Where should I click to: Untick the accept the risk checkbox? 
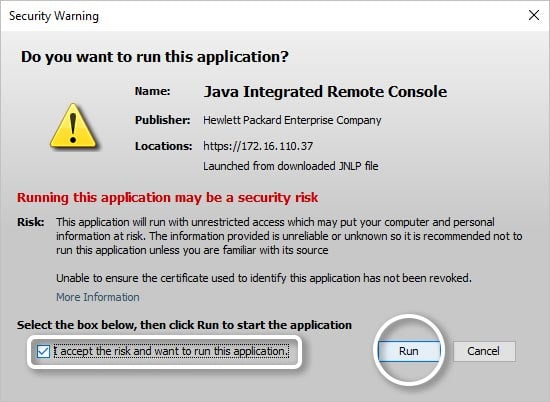[43, 351]
